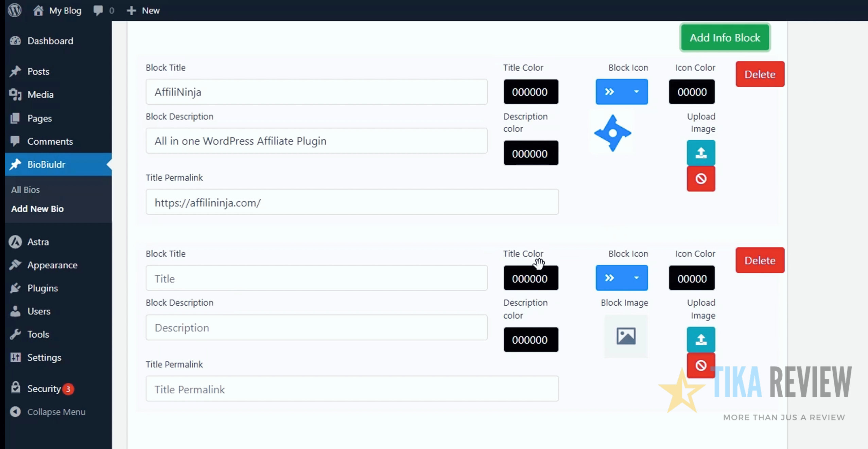Click the empty Title input field
This screenshot has width=868, height=449.
pyautogui.click(x=316, y=278)
